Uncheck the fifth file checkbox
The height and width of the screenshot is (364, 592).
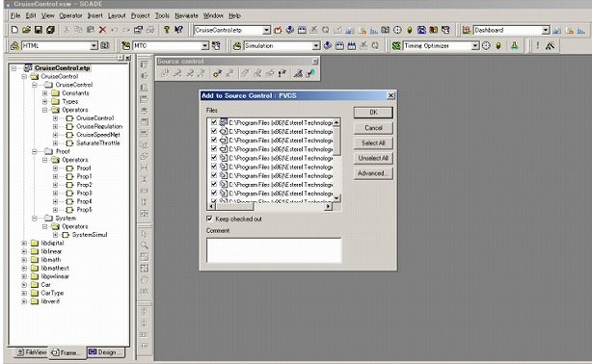pyautogui.click(x=214, y=158)
